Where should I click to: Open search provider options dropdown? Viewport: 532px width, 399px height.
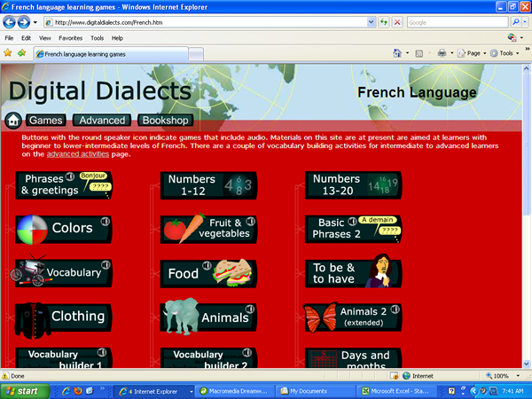pyautogui.click(x=525, y=22)
